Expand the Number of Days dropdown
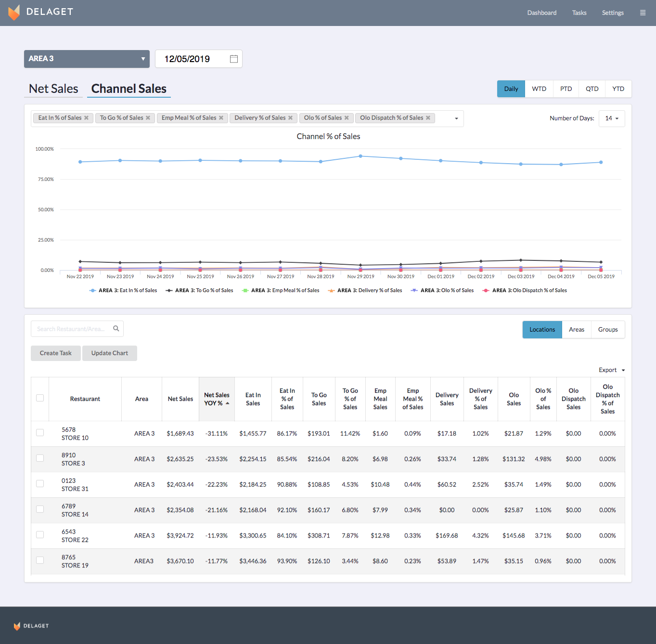The width and height of the screenshot is (656, 644). 611,118
